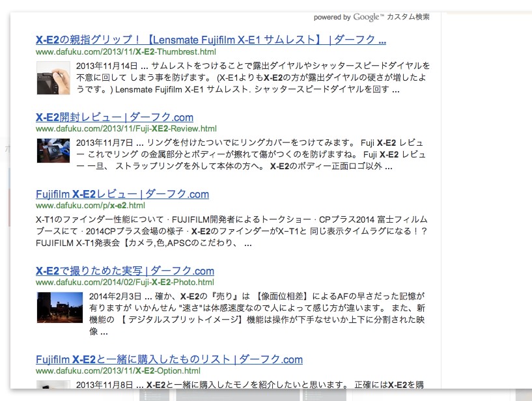The width and height of the screenshot is (532, 401).
Task: Click URL www.dafuku.com/2014/02/Fuji-X-E2-Photo.html
Action: pos(125,283)
